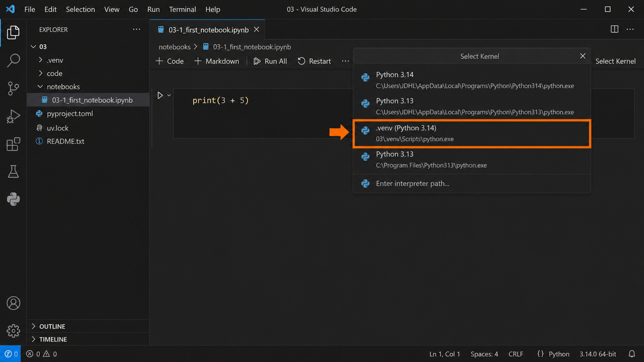Run the print(3 + 5) cell
Screen dimensions: 644x362
pyautogui.click(x=160, y=95)
